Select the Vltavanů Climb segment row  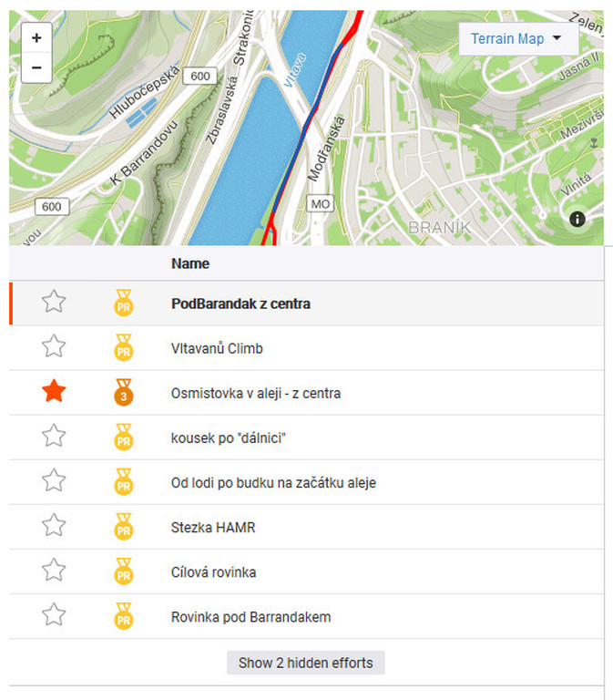pos(218,348)
